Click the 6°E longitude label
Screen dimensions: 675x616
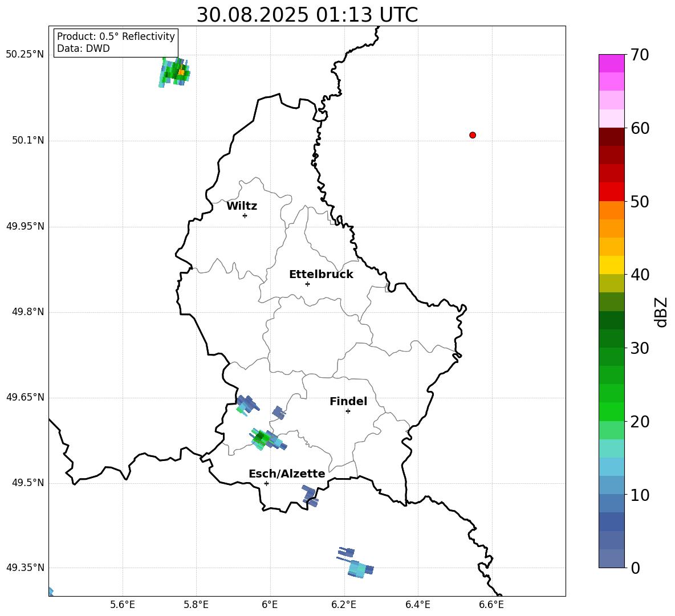point(270,605)
